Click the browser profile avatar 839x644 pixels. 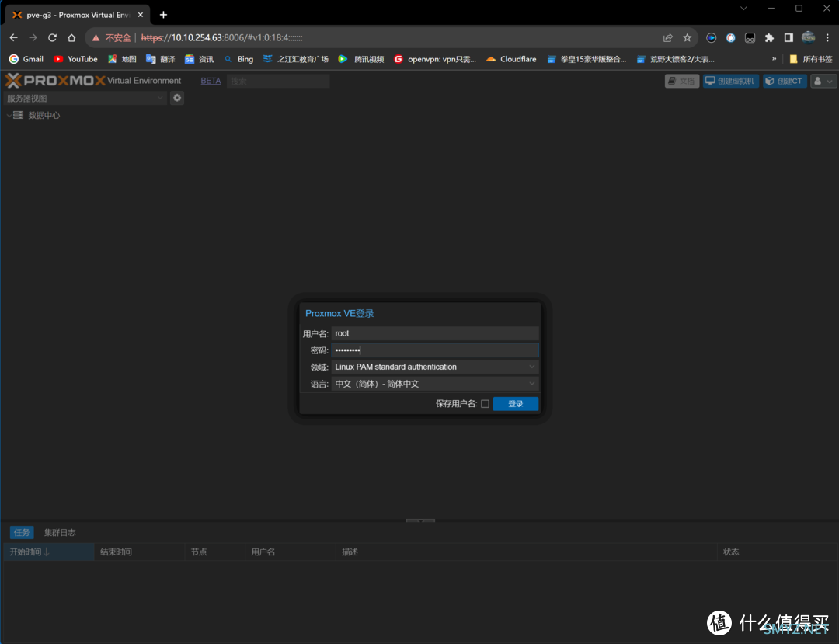tap(808, 37)
